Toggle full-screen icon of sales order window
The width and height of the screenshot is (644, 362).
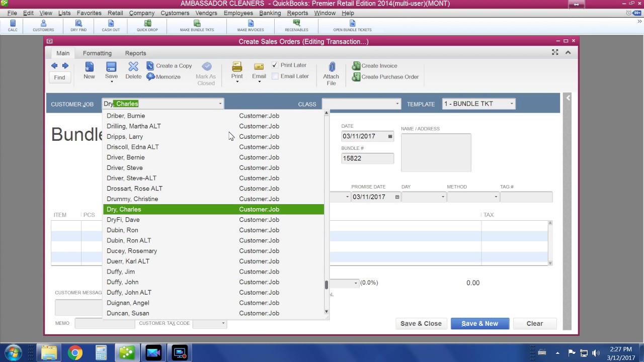click(x=555, y=52)
